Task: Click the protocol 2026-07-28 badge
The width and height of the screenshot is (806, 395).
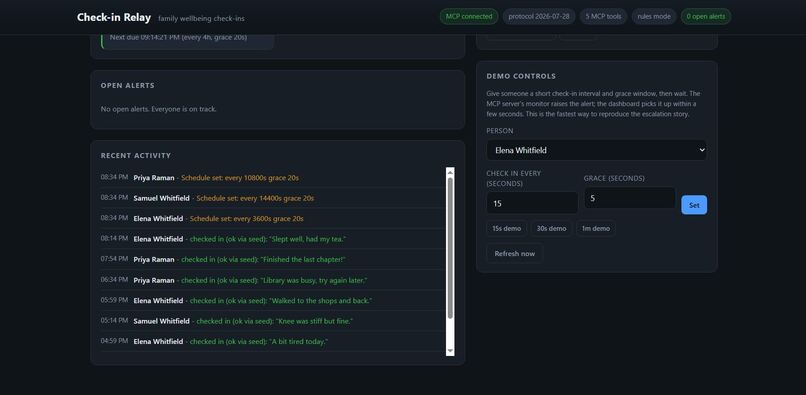Action: pos(539,16)
